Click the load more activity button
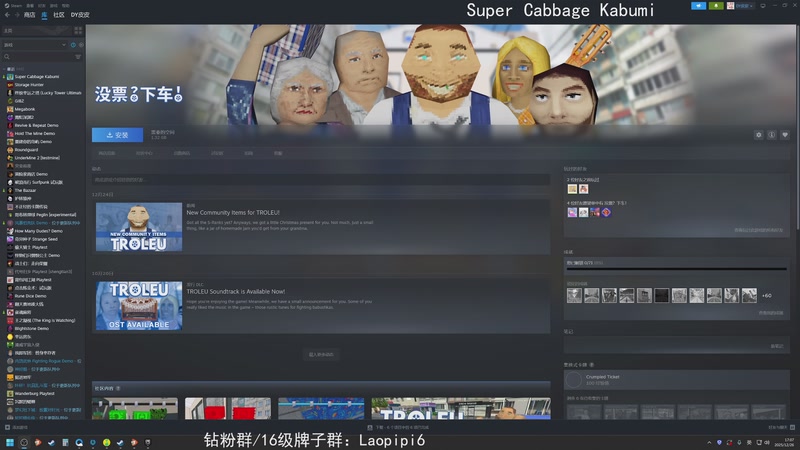Image resolution: width=800 pixels, height=450 pixels. coord(321,354)
